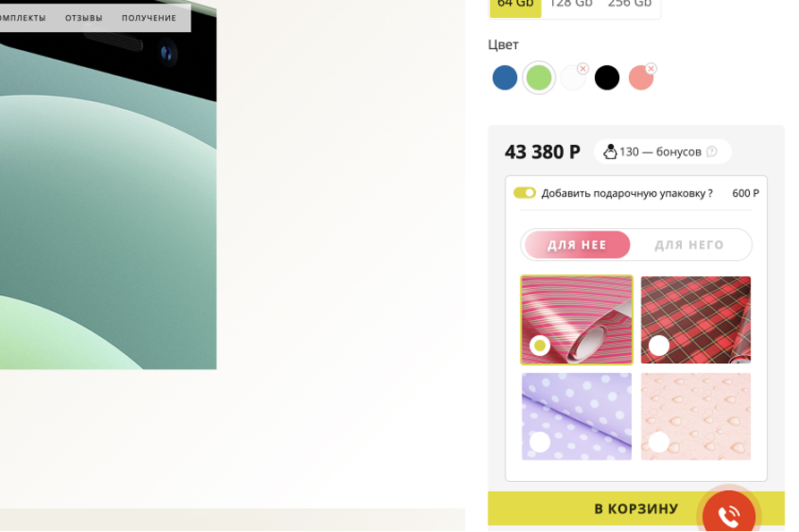Viewport: 799px width, 532px height.
Task: Toggle the gift wrapping switch off
Action: tap(524, 193)
